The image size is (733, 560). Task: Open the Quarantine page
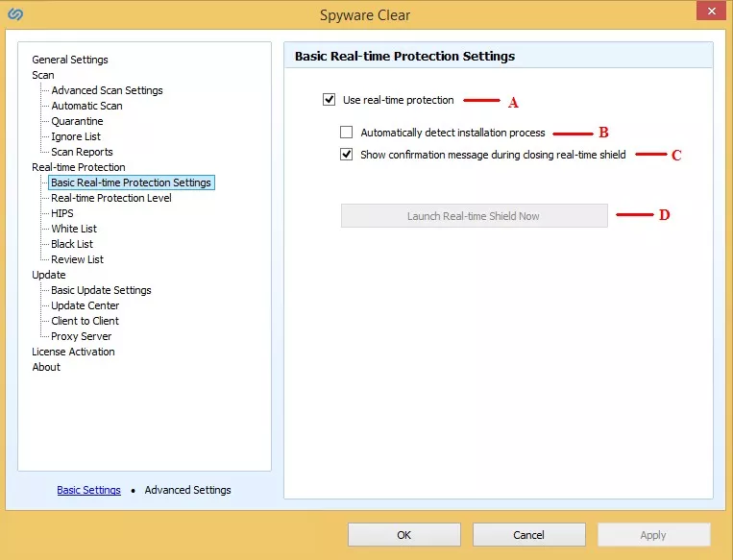[77, 121]
